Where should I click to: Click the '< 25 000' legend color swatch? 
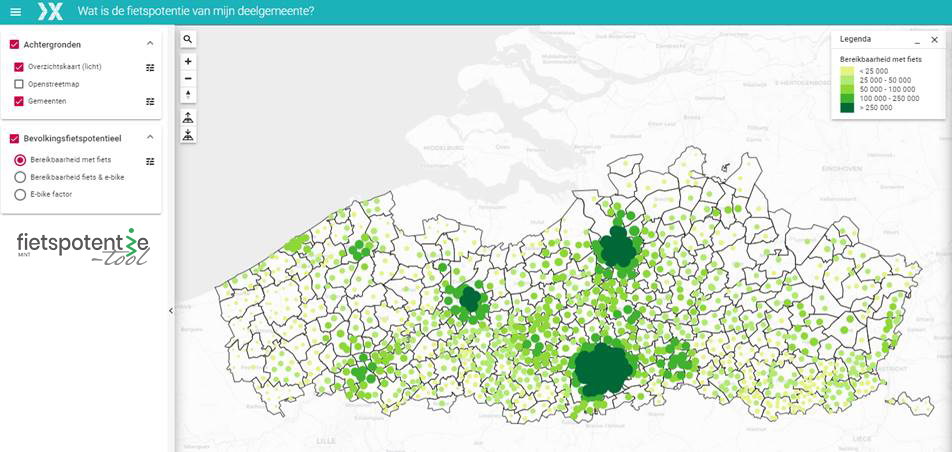click(x=848, y=70)
